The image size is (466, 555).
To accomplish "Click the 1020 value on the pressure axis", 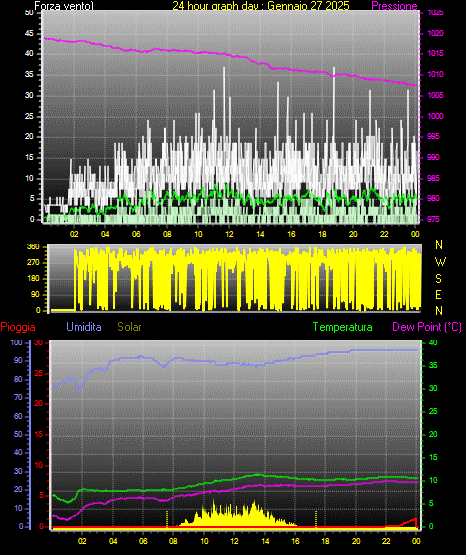I will (435, 33).
